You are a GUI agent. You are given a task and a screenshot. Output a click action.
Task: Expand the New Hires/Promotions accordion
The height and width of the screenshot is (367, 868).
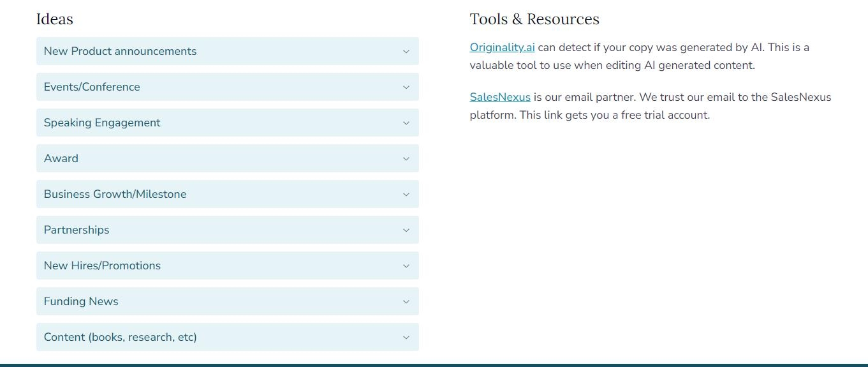(227, 266)
